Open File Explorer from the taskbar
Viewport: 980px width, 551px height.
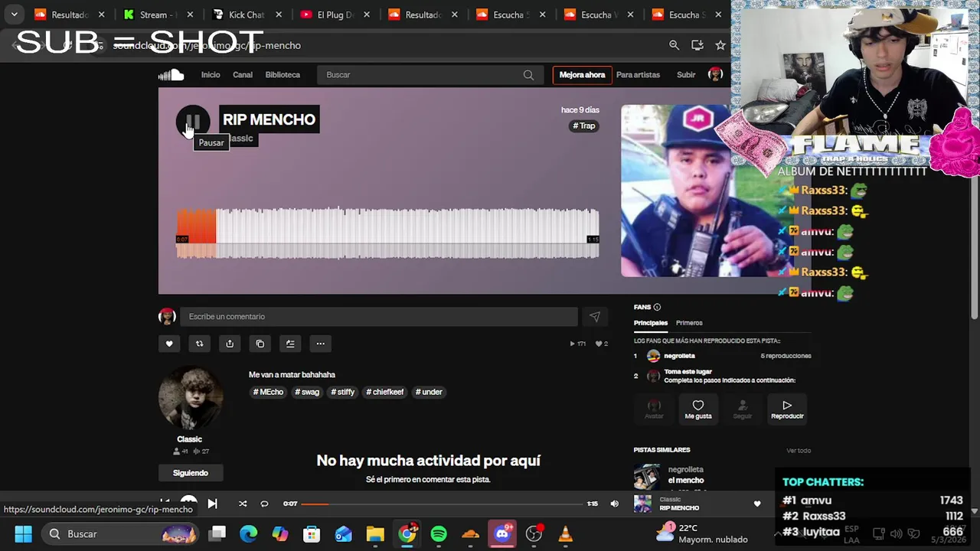(x=375, y=534)
